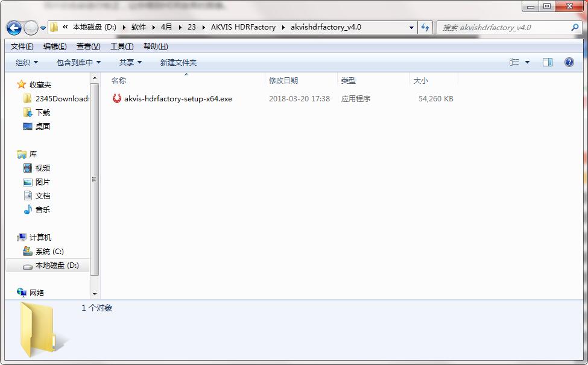Click the blue help question mark icon
This screenshot has height=365, width=588.
click(569, 62)
